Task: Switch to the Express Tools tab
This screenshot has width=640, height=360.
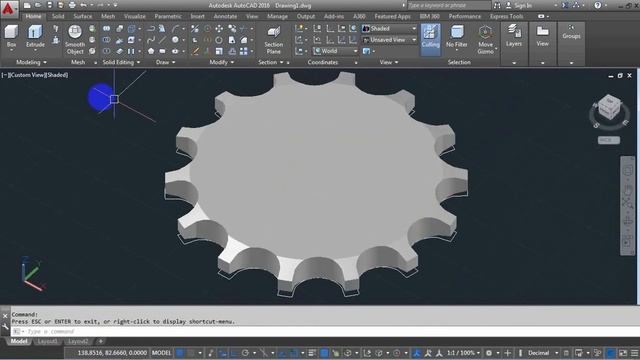Action: point(507,16)
